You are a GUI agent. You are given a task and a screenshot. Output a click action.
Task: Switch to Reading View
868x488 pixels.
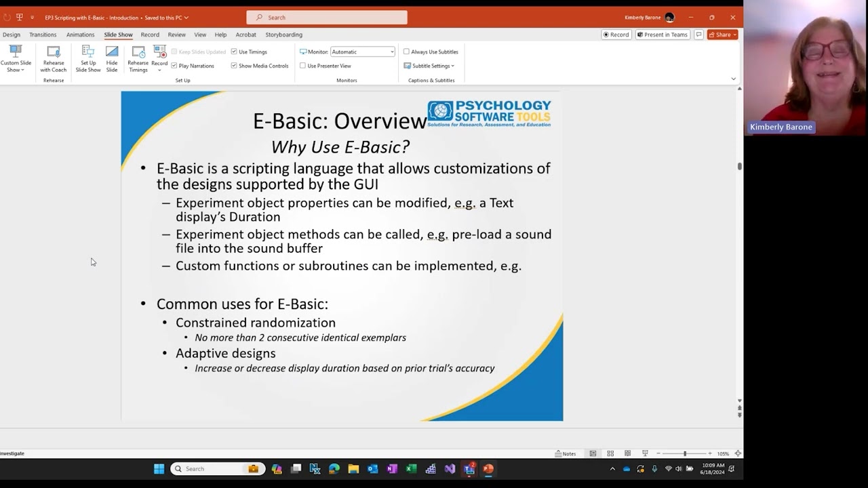(x=627, y=453)
